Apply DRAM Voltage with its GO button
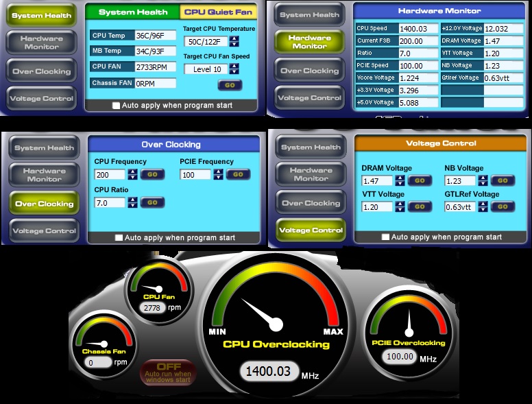The image size is (532, 404). tap(420, 180)
